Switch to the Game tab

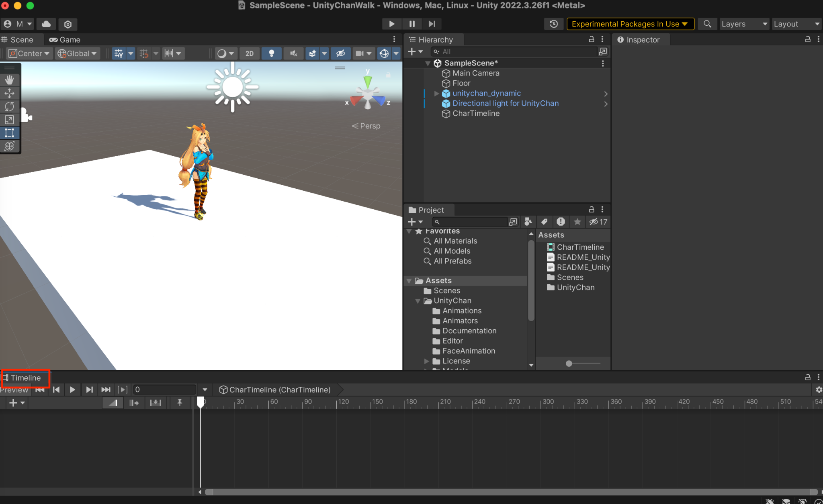64,39
